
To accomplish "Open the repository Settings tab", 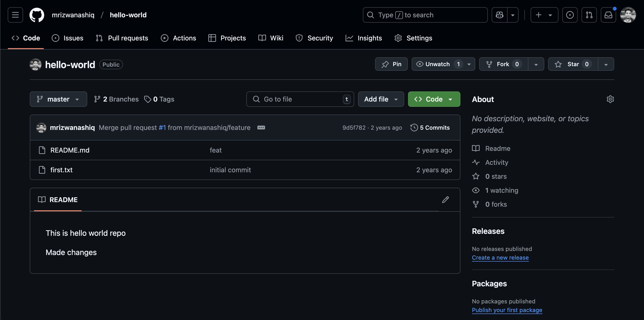I will pos(413,38).
